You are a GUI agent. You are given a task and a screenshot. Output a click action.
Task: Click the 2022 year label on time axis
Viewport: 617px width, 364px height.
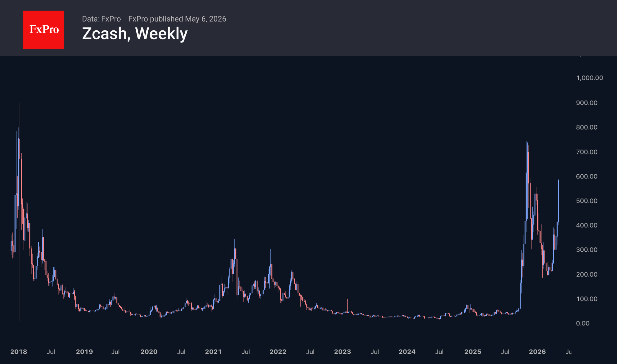coord(278,352)
